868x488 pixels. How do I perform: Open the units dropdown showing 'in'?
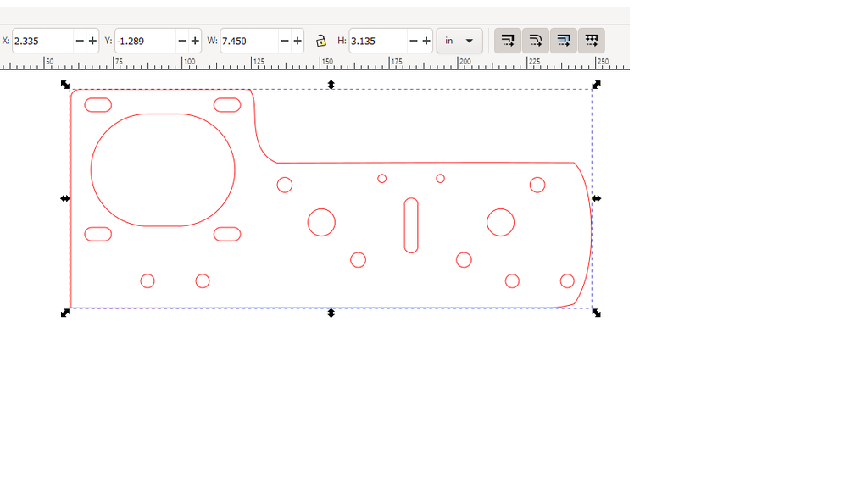459,41
